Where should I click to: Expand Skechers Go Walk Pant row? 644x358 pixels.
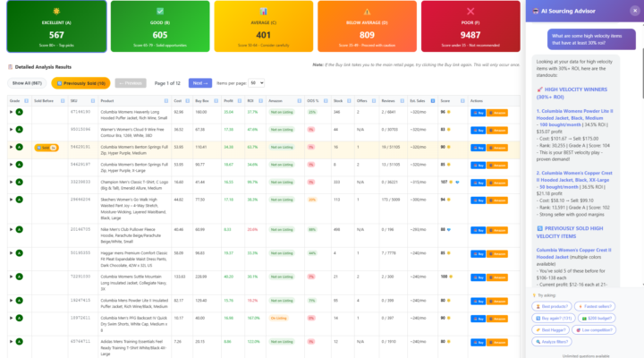(11, 200)
